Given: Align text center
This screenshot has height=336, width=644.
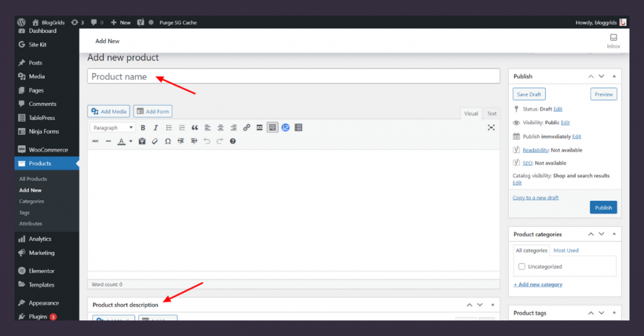Looking at the screenshot, I should coord(221,127).
